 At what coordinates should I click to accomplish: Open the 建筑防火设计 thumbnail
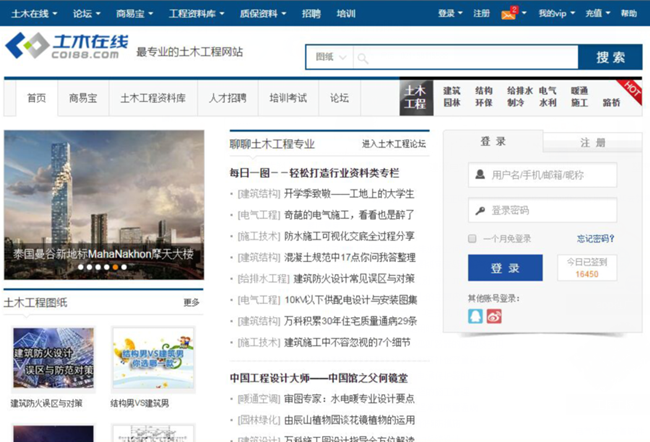(x=53, y=358)
